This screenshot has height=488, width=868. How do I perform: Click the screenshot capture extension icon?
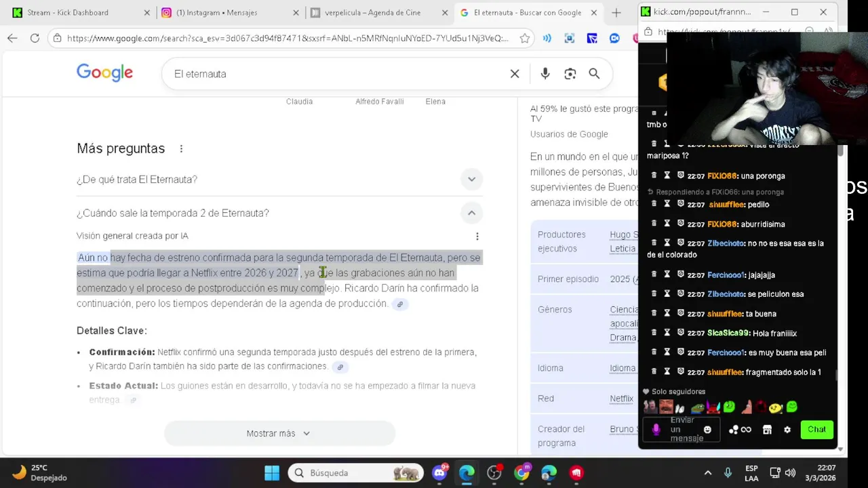pos(570,39)
